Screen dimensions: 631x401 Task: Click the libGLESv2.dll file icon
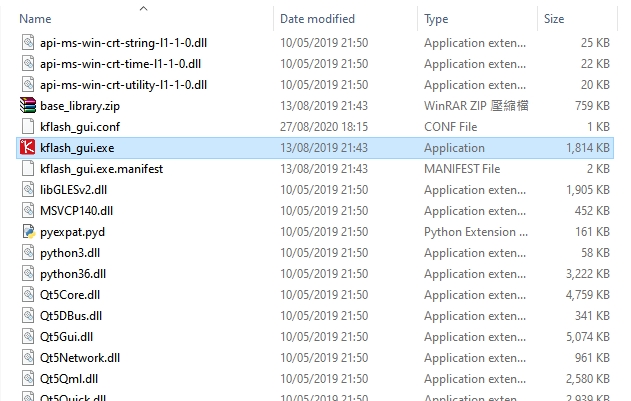click(x=27, y=190)
